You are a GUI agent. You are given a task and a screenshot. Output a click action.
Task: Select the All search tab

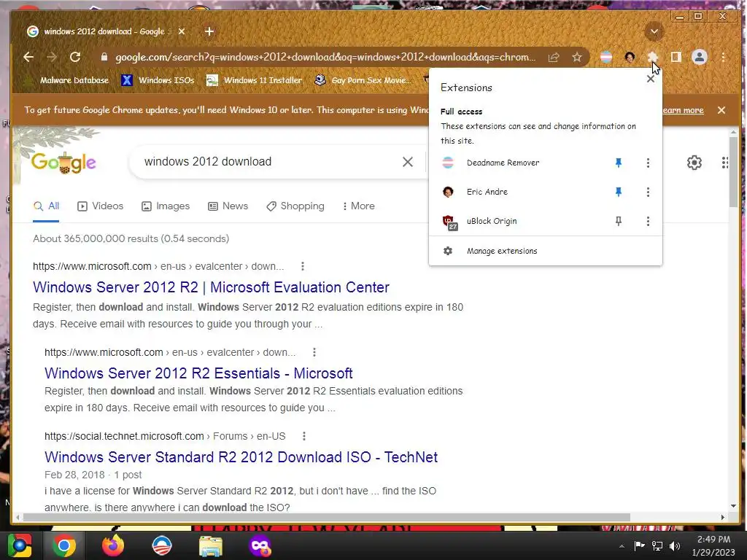click(x=46, y=206)
